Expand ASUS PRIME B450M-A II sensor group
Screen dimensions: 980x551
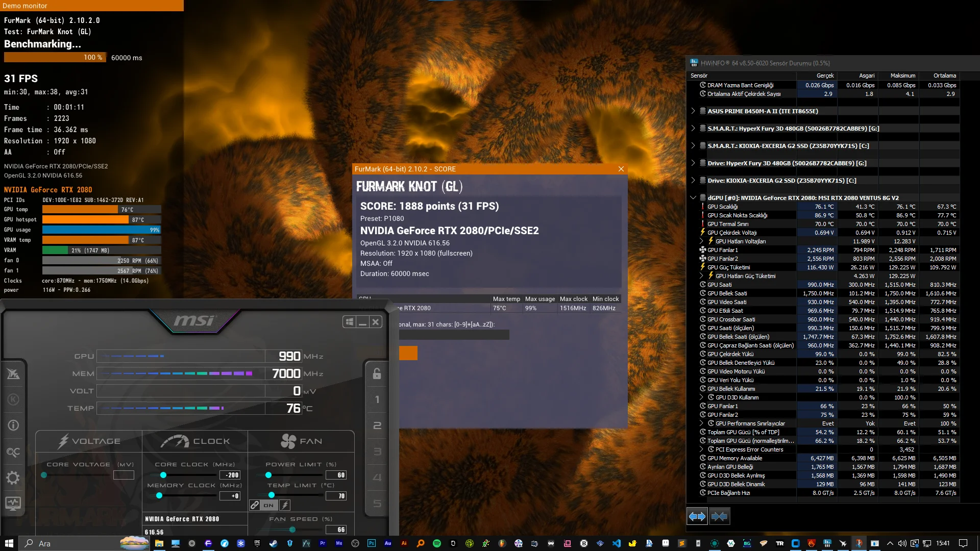tap(693, 111)
